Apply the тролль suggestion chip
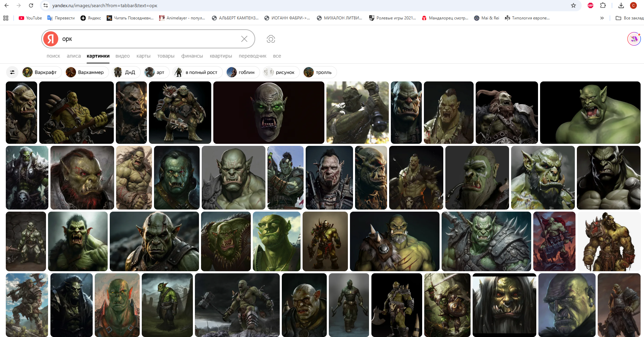The width and height of the screenshot is (644, 337). (320, 72)
